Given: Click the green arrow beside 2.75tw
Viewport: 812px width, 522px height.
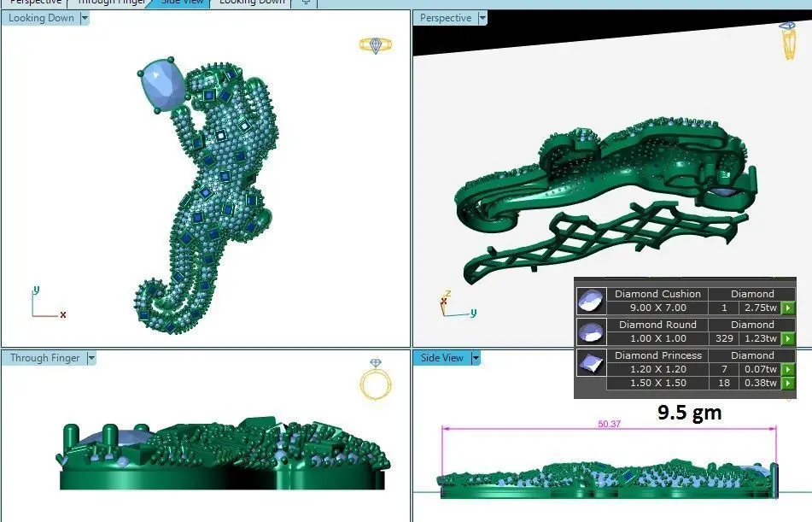Looking at the screenshot, I should (787, 308).
